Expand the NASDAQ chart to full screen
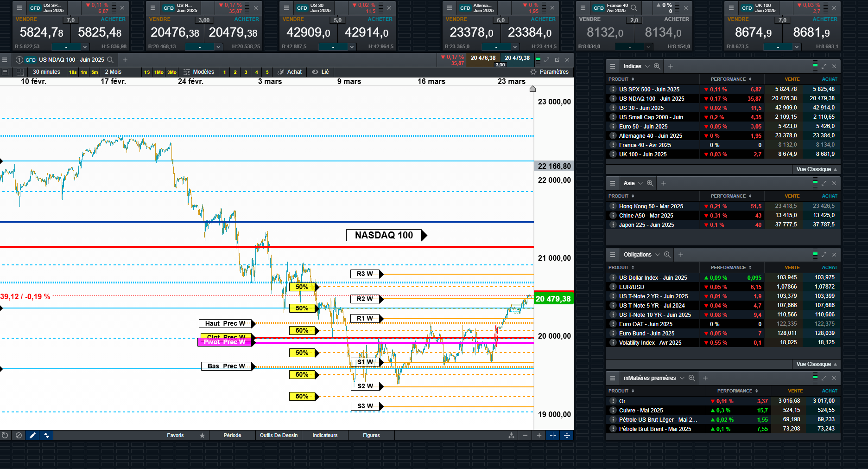Image resolution: width=868 pixels, height=469 pixels. [547, 60]
